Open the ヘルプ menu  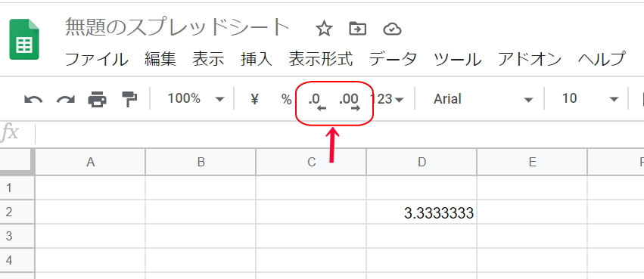point(602,60)
